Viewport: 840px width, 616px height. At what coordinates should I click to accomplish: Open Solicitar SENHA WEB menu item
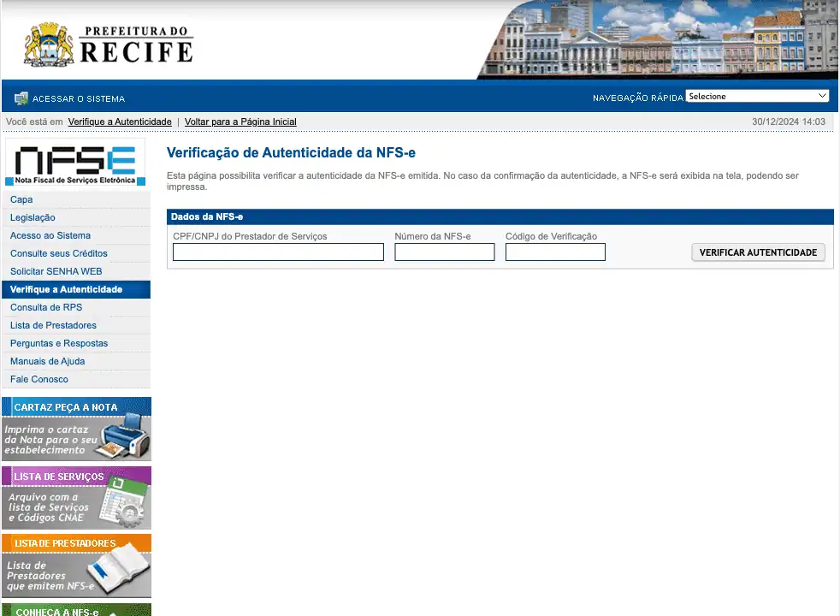point(56,271)
